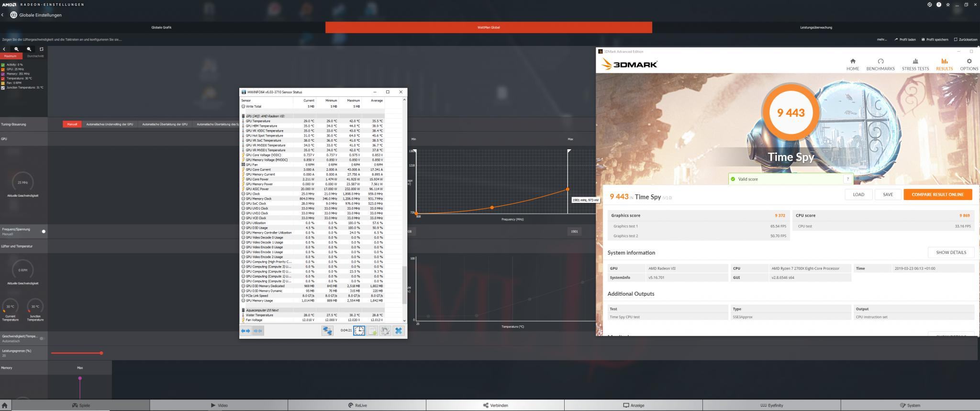Zoom in on WattMan monitoring graph
The image size is (980, 411).
(16, 49)
